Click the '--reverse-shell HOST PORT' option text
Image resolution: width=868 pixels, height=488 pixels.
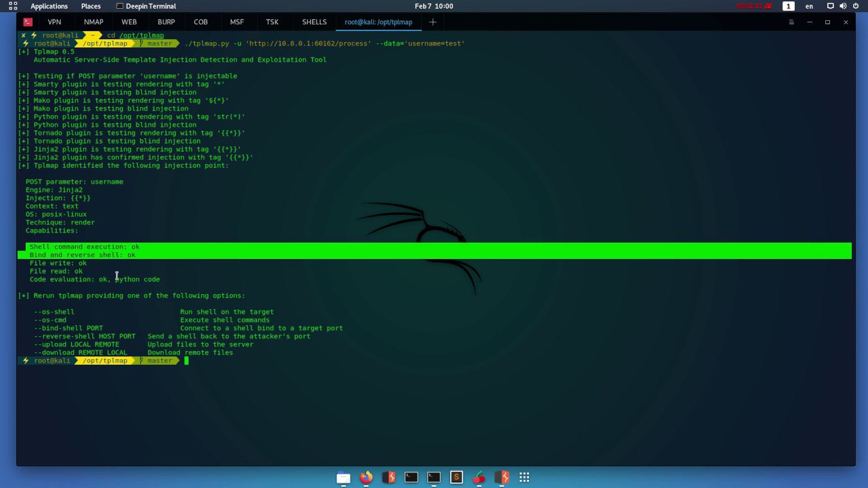pos(85,336)
